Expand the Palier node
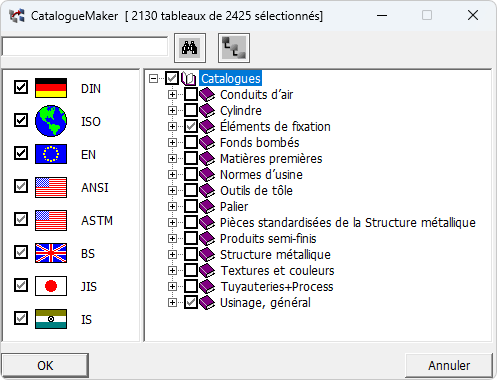Screen dimensions: 497x380 (x=172, y=207)
